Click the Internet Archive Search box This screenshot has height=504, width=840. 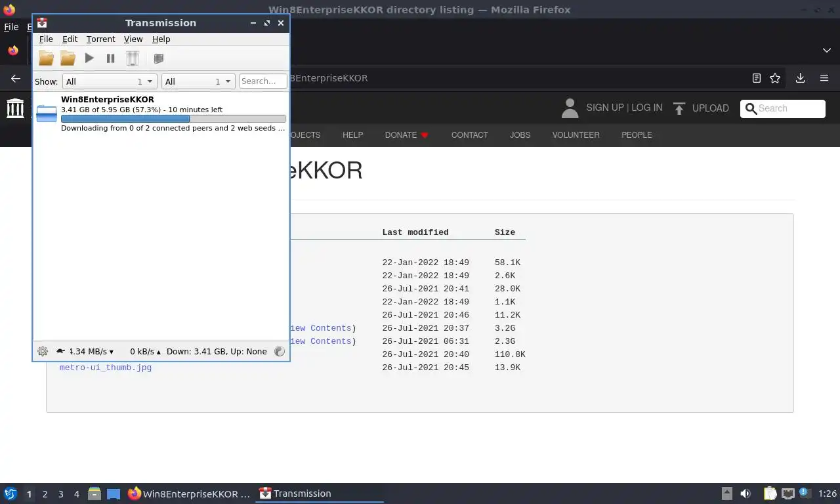click(x=783, y=108)
